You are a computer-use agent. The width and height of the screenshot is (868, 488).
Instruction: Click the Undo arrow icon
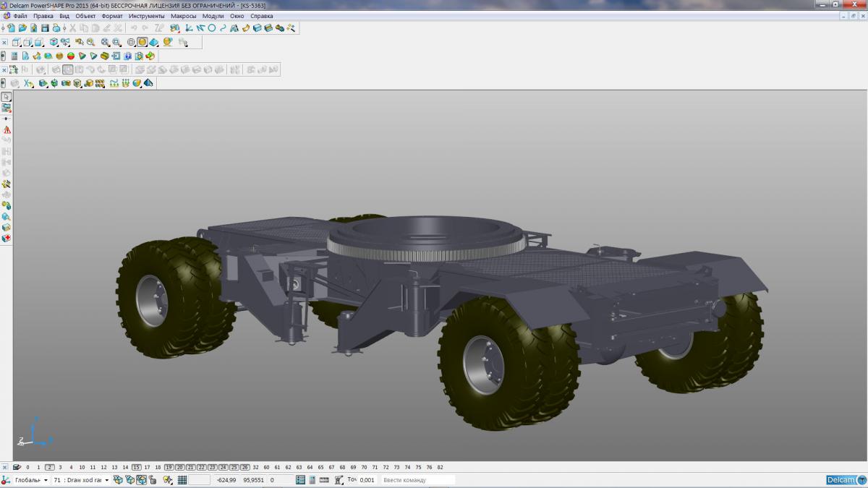[134, 27]
